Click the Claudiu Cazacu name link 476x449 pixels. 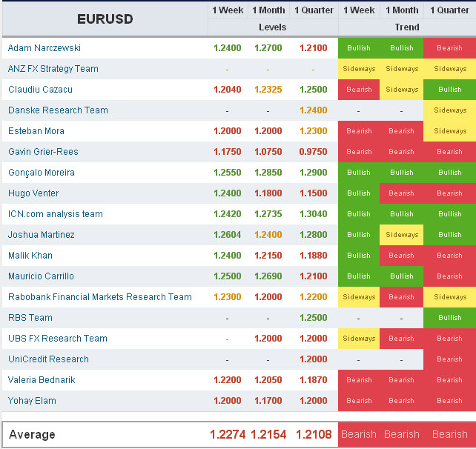tap(40, 90)
